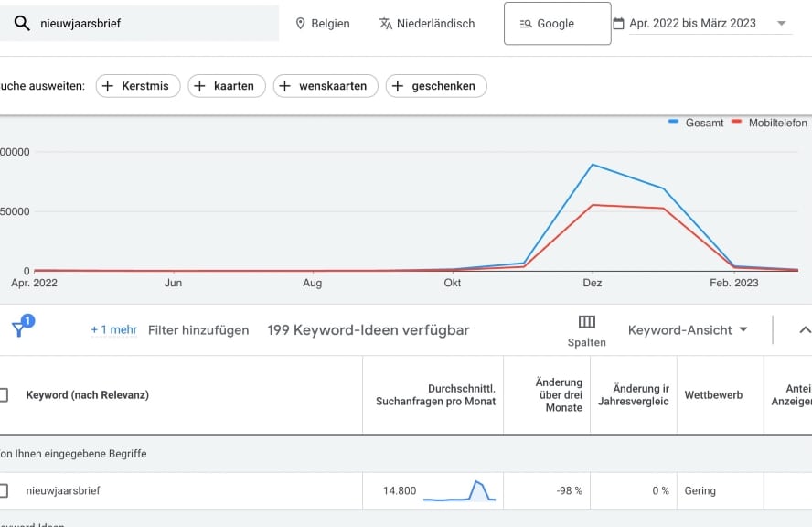The image size is (812, 527).
Task: Toggle the Mobiltelefon legend series
Action: [x=769, y=123]
